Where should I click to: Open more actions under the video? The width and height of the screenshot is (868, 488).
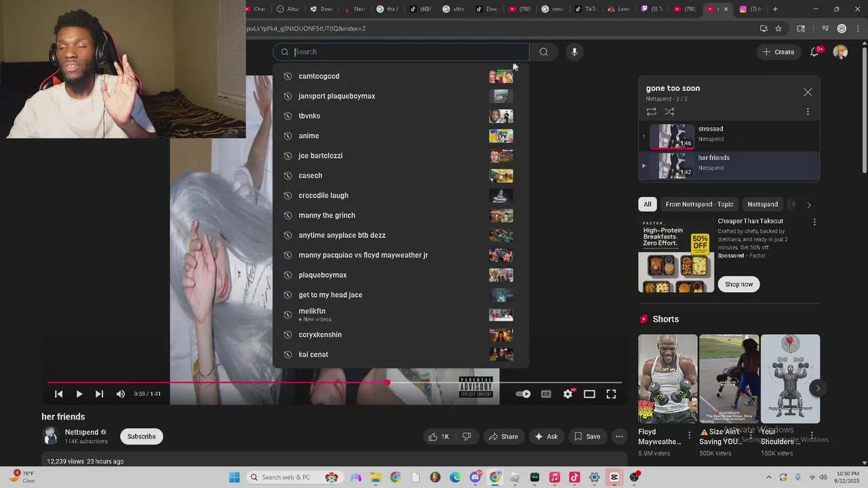pyautogui.click(x=618, y=436)
